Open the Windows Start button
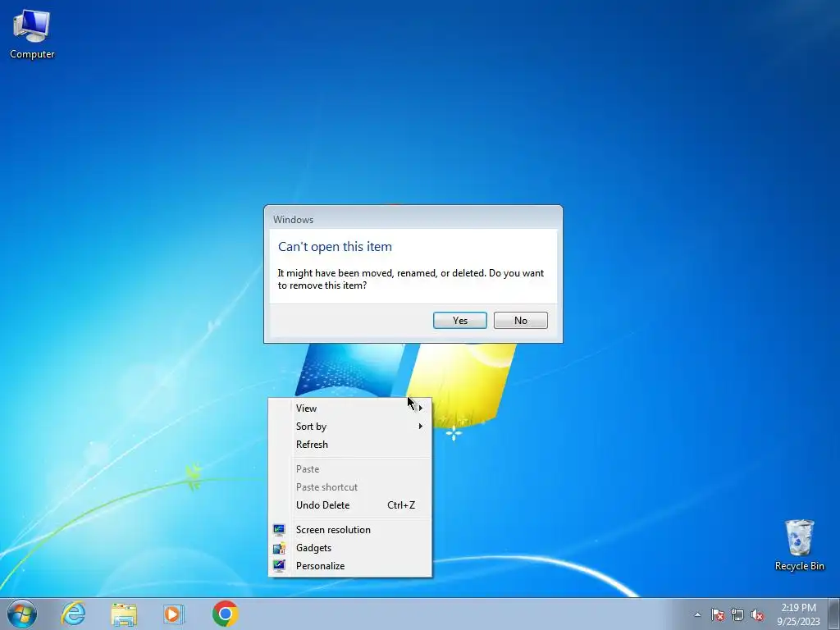 [22, 614]
